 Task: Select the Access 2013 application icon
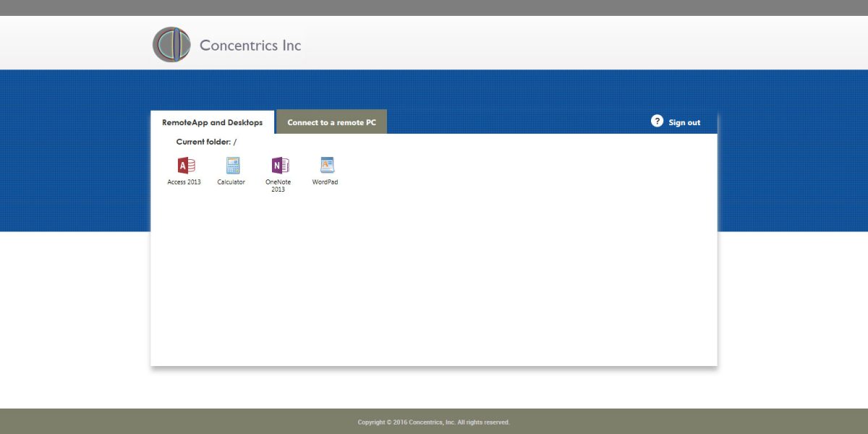pyautogui.click(x=184, y=166)
